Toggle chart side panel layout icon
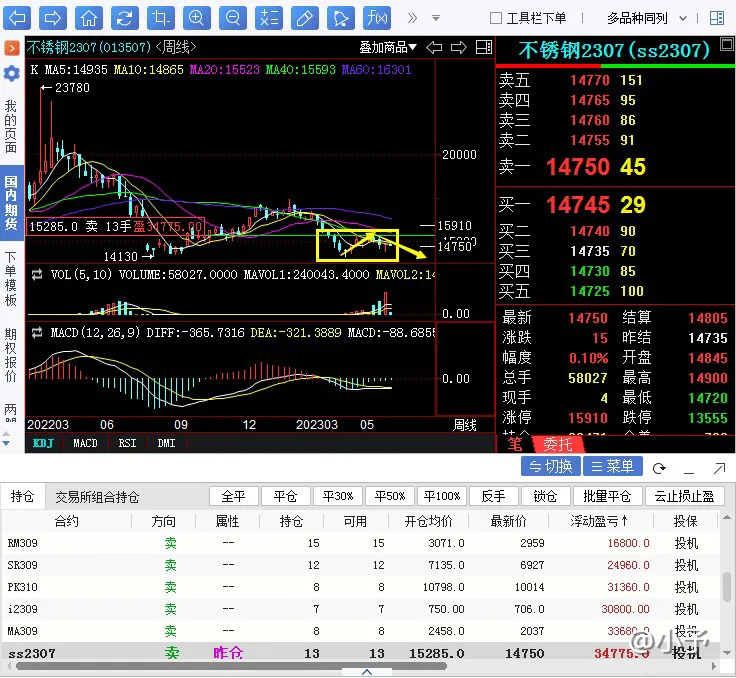Screen dimensions: 736x678 pos(483,47)
